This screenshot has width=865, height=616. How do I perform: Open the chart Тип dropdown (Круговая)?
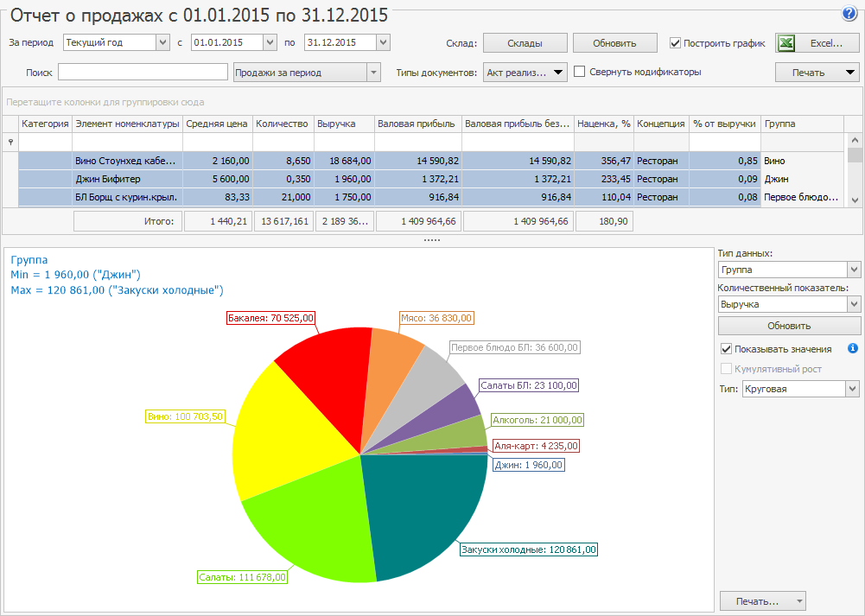point(854,389)
